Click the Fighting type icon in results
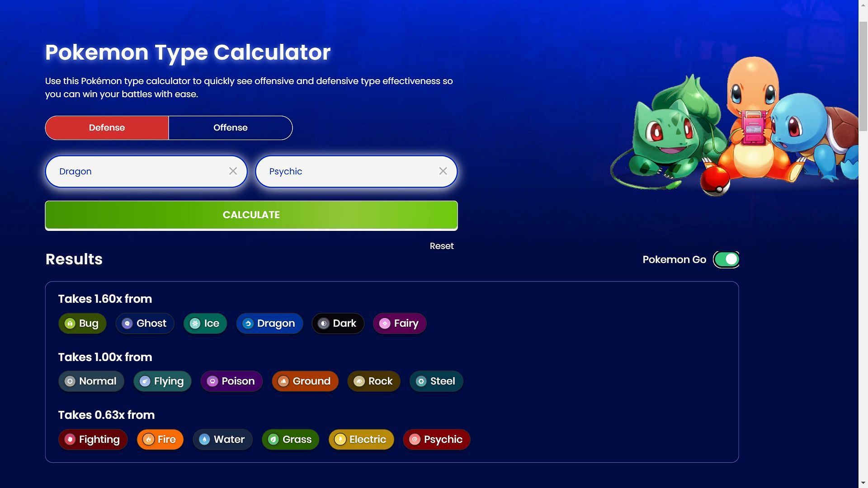The image size is (868, 488). click(69, 439)
